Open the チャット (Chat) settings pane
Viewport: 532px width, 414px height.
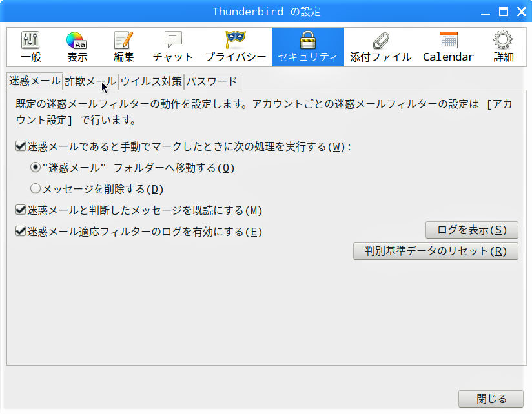pyautogui.click(x=173, y=47)
